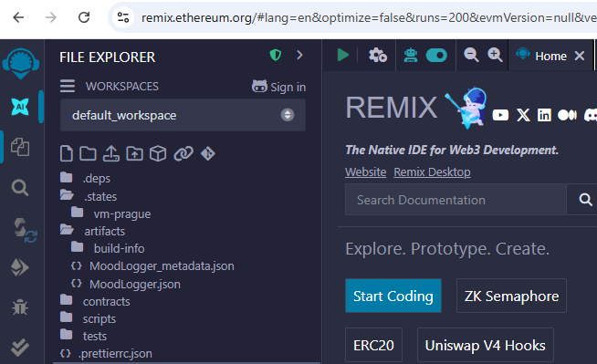The width and height of the screenshot is (597, 364).
Task: Click the robot AI copilot icon
Action: [411, 56]
